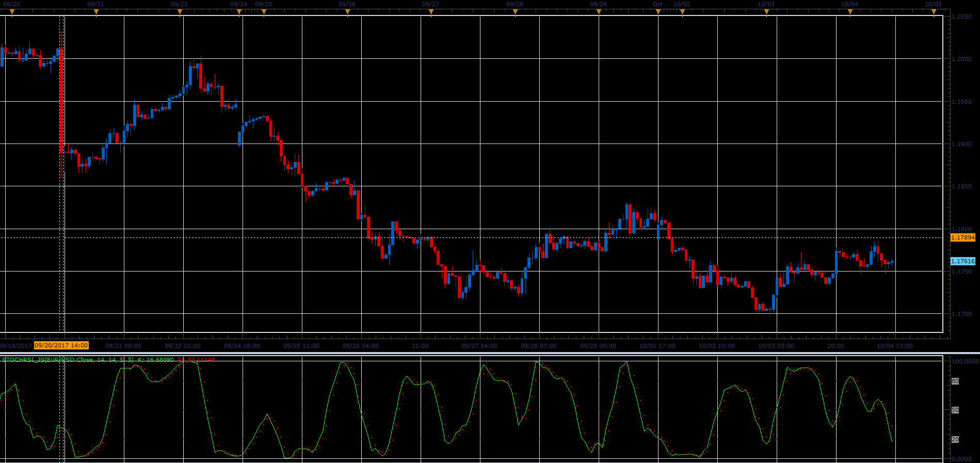Image resolution: width=980 pixels, height=463 pixels.
Task: Click the 0.0000 indicator scale label
Action: point(961,459)
